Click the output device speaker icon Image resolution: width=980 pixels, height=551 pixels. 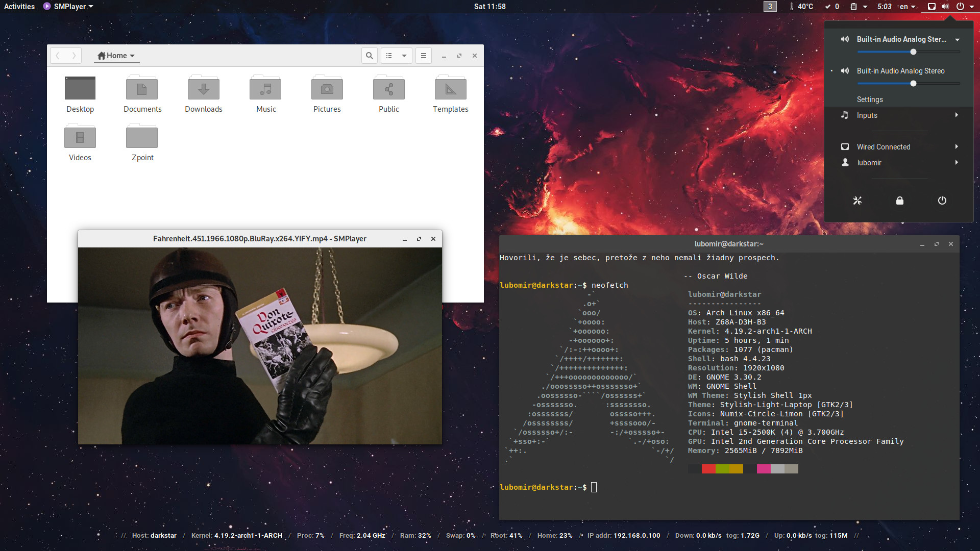pyautogui.click(x=845, y=39)
